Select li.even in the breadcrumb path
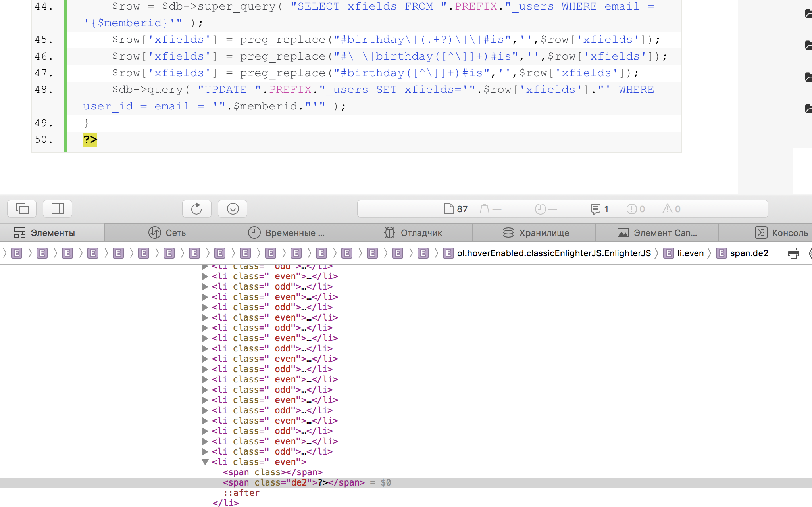This screenshot has width=812, height=507. tap(691, 253)
